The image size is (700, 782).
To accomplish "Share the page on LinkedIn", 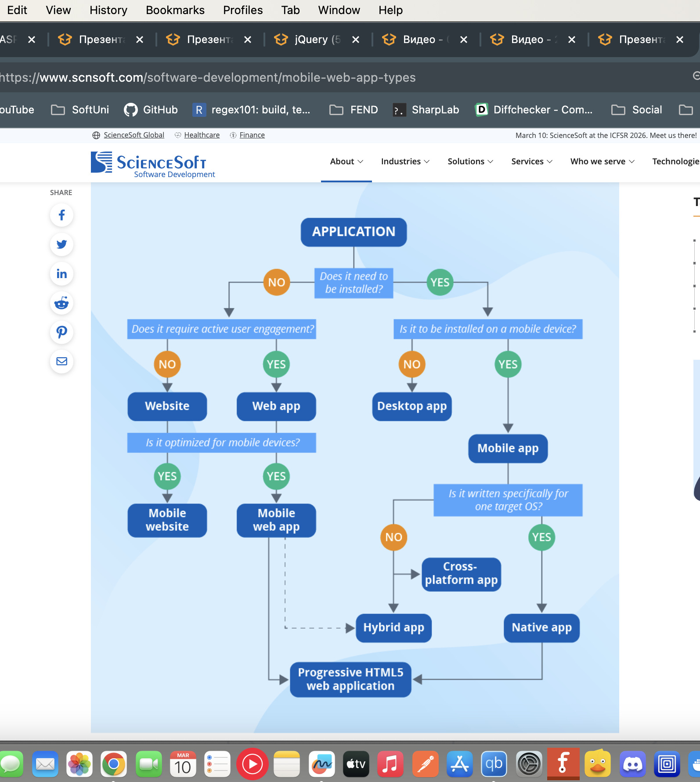I will point(61,274).
